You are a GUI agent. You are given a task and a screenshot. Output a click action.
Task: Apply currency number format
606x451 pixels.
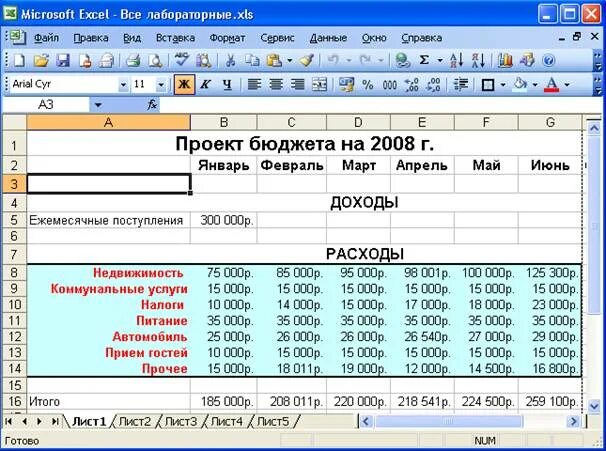click(346, 84)
